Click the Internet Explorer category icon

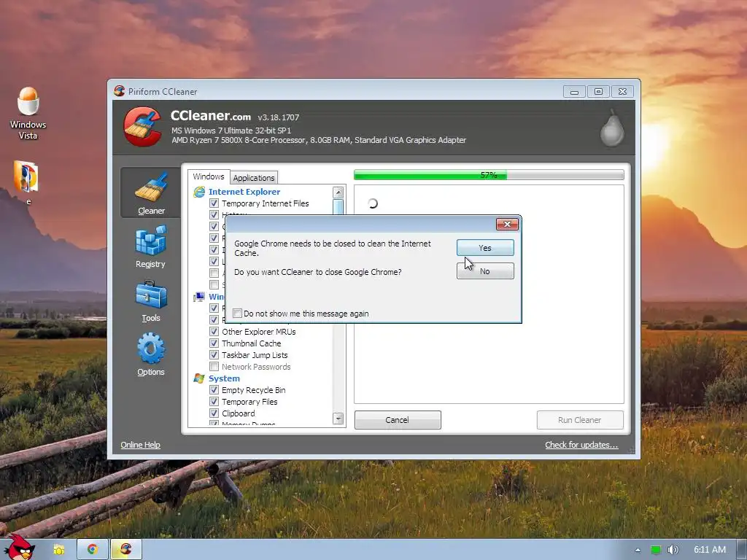click(199, 192)
